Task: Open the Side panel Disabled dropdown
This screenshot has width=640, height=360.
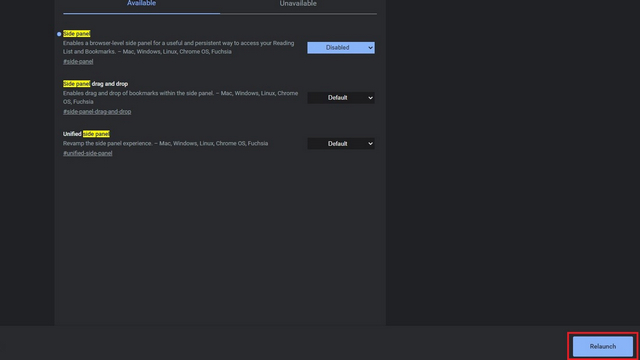Action: coord(341,48)
